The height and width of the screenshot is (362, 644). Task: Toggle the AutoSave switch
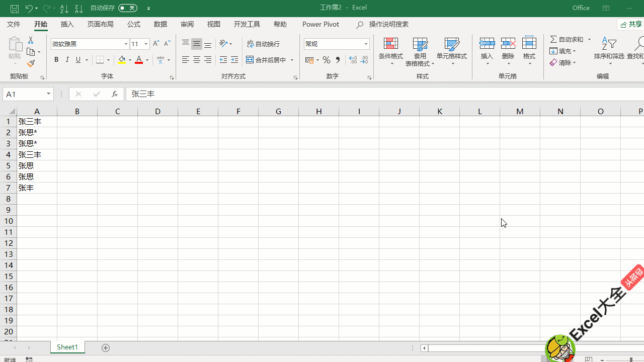128,8
